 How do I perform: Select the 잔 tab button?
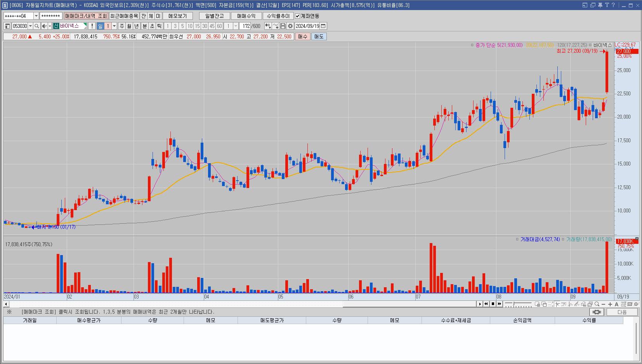[x=144, y=16]
